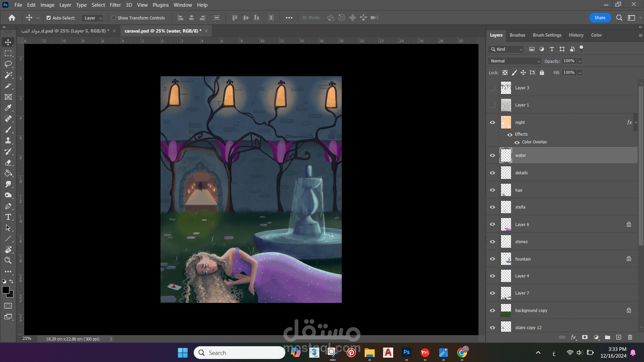Select the Lasso tool
644x362 pixels.
click(8, 64)
